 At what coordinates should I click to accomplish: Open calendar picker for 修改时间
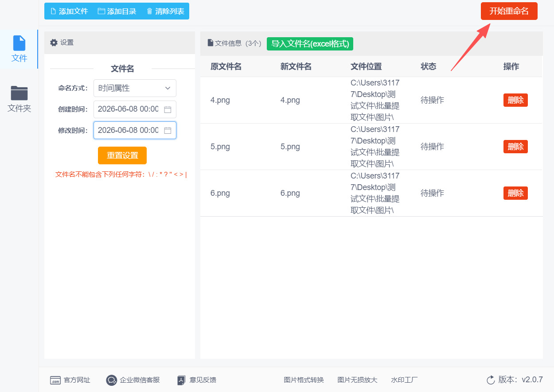[x=168, y=130]
